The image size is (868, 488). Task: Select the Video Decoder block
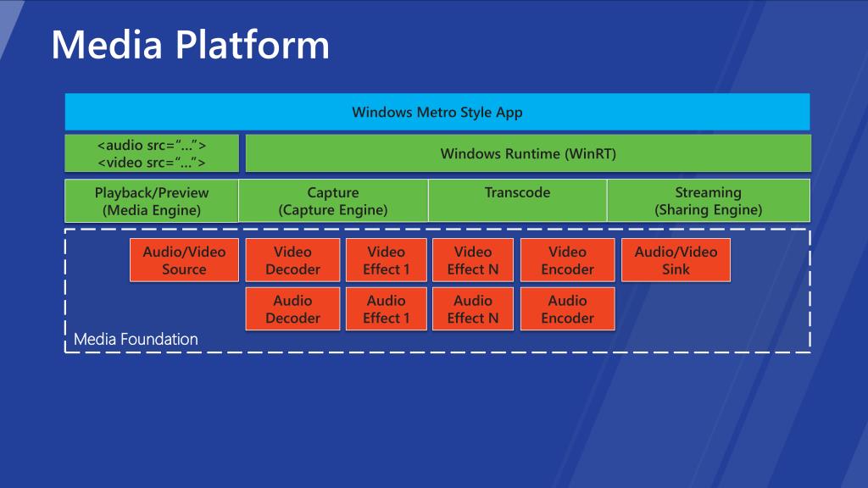pos(292,260)
